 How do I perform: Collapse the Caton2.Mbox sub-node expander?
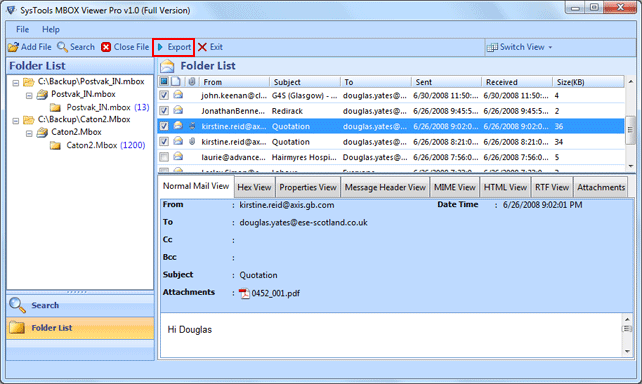coord(29,133)
